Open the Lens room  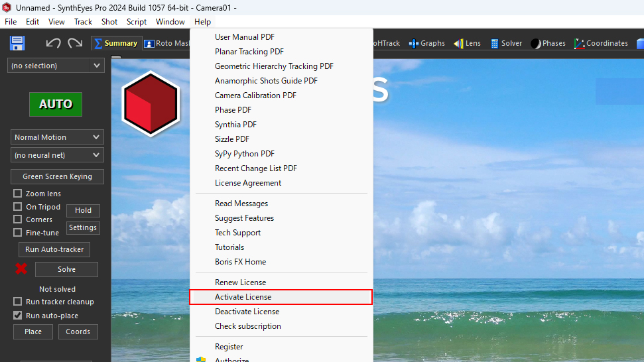(468, 43)
